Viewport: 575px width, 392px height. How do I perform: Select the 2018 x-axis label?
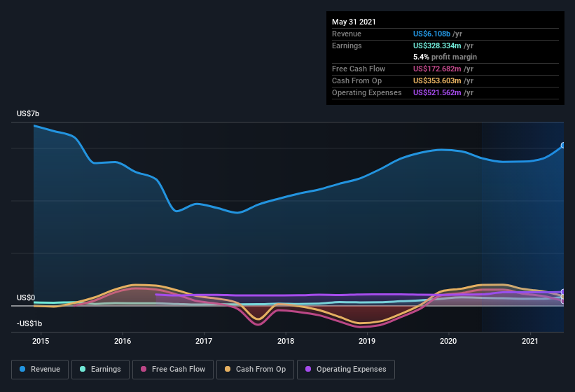(x=286, y=341)
